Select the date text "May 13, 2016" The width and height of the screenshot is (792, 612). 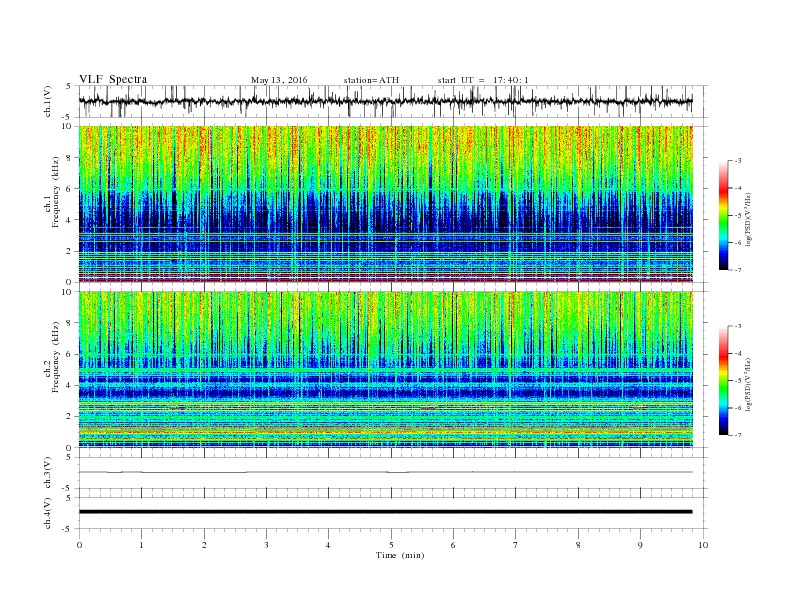(x=279, y=80)
